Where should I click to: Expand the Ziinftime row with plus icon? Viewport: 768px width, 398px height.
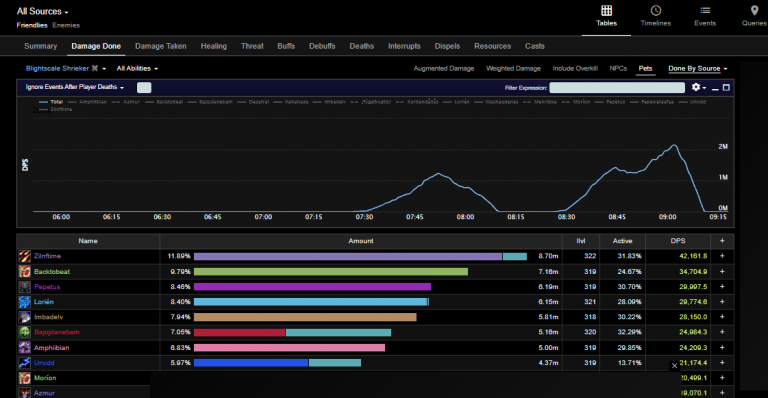pos(722,256)
